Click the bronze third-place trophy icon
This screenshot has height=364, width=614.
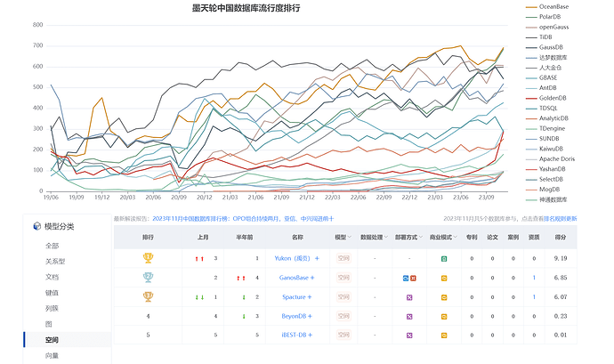coord(148,296)
